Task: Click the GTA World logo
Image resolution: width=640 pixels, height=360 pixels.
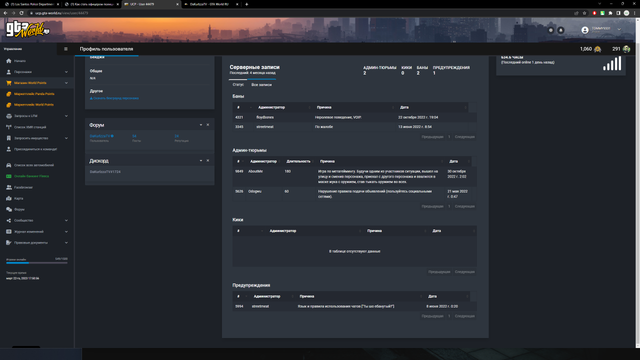Action: point(27,29)
